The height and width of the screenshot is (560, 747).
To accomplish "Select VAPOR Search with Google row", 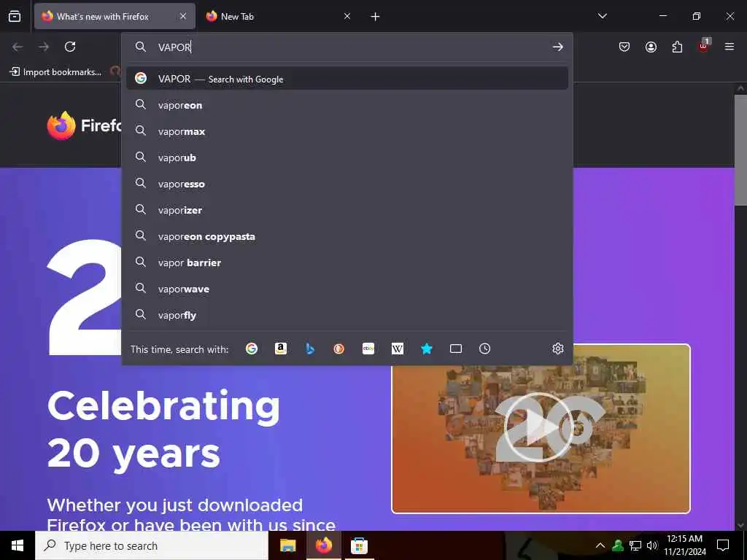I will (x=347, y=79).
